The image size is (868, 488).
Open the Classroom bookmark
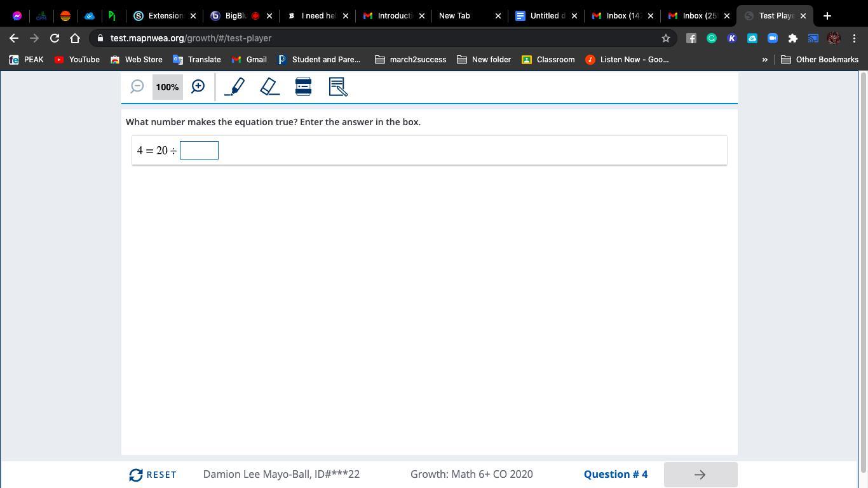pyautogui.click(x=548, y=60)
